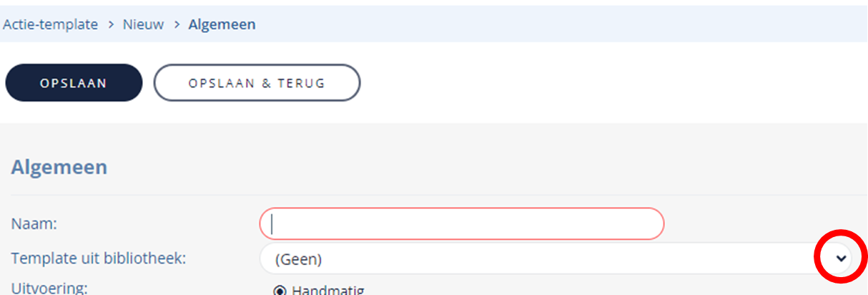868x295 pixels.
Task: Click the Algemeen section heading
Action: [59, 168]
